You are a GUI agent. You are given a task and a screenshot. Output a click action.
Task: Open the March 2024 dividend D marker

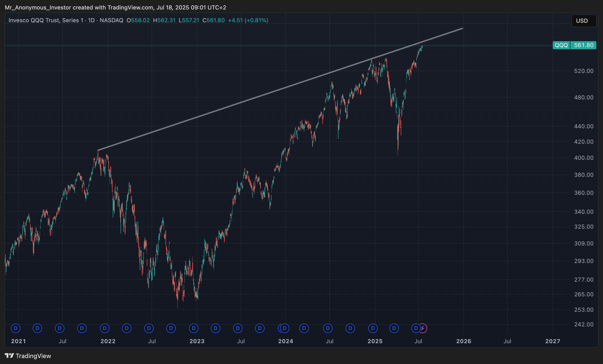(x=304, y=328)
